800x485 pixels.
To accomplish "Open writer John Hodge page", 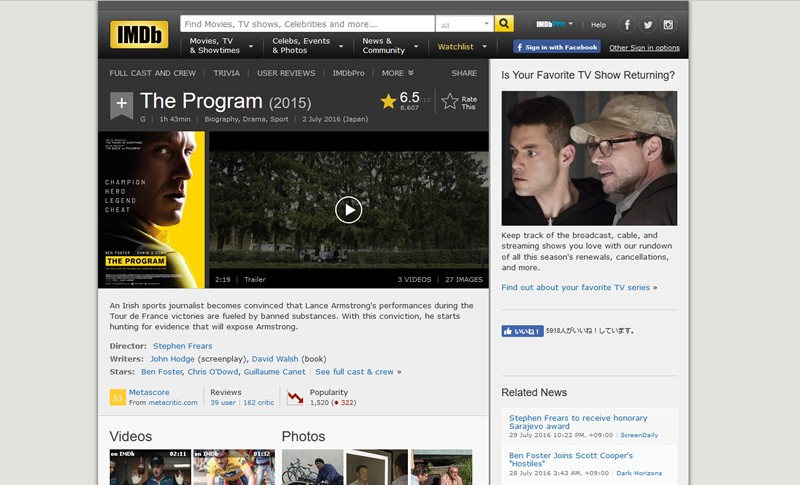I will 172,359.
